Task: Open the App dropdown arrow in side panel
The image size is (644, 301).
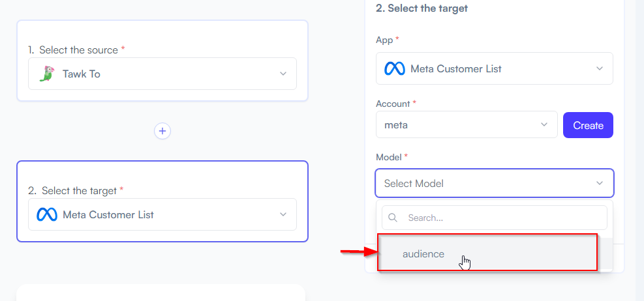Action: point(600,68)
